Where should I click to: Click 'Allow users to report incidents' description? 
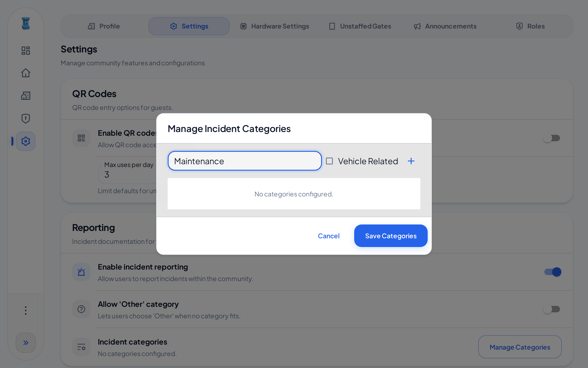point(175,279)
